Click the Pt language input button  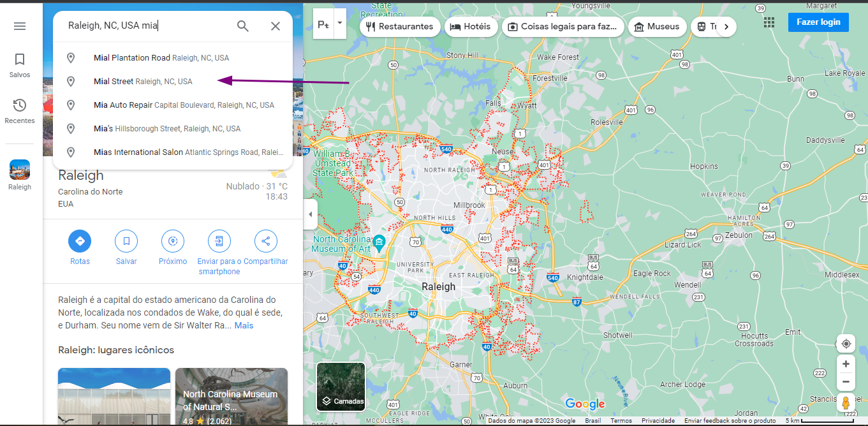(x=324, y=25)
